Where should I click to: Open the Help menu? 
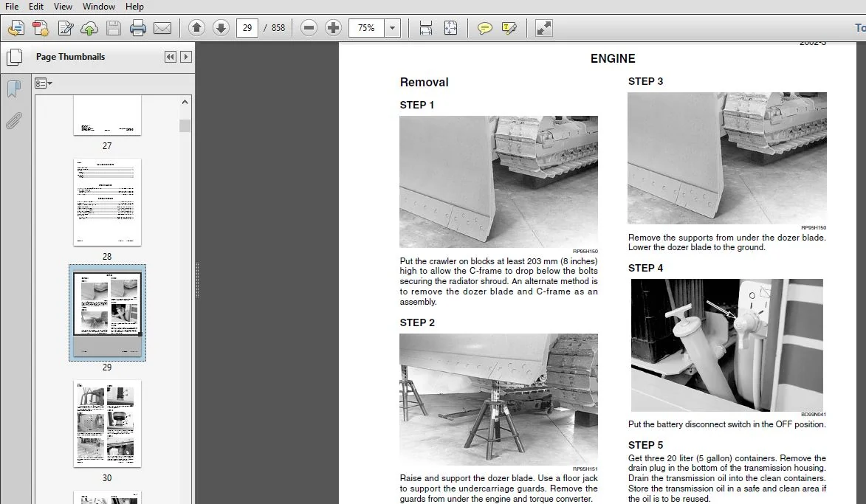pyautogui.click(x=134, y=7)
